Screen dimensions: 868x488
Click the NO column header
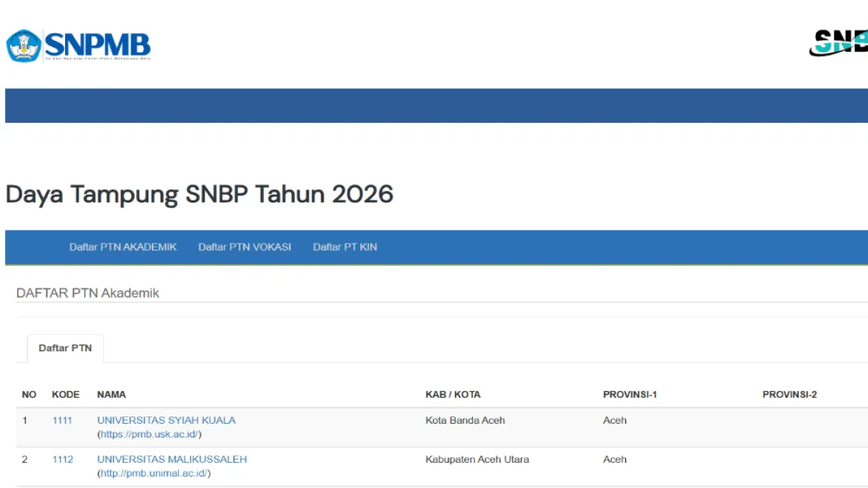point(29,395)
